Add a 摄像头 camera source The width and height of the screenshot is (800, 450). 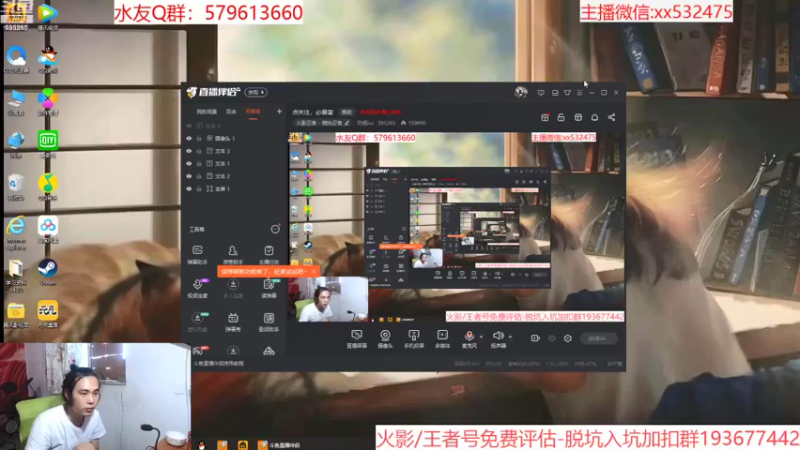(x=385, y=339)
